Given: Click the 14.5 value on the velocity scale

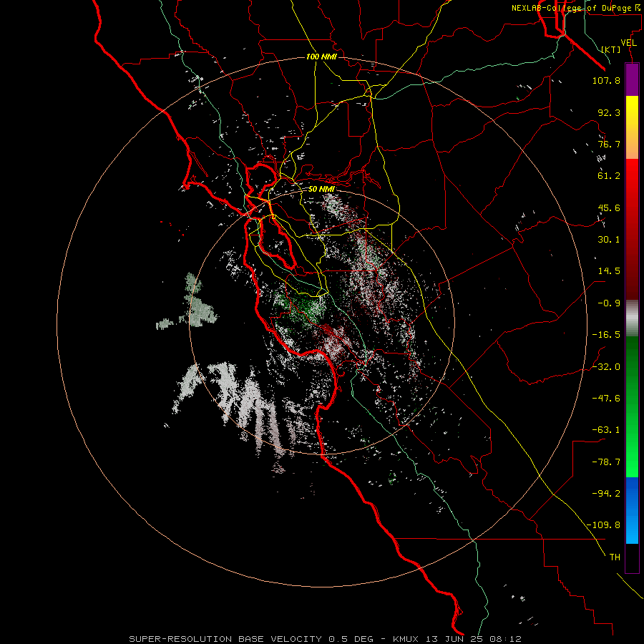Looking at the screenshot, I should tap(609, 271).
